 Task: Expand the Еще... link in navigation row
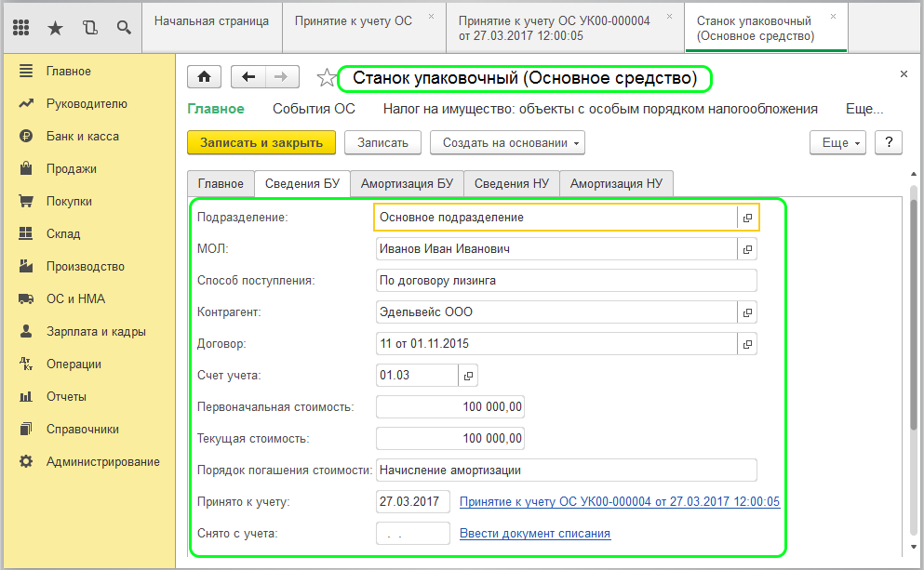tap(864, 109)
